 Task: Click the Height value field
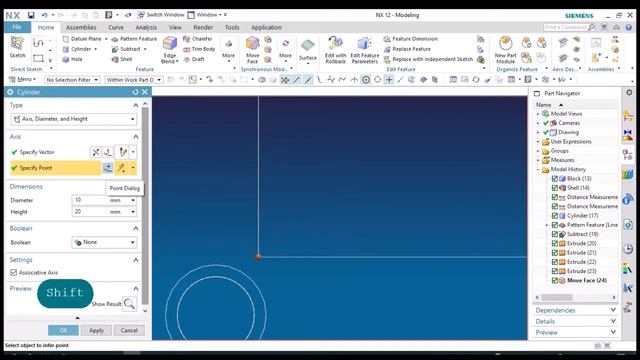91,212
